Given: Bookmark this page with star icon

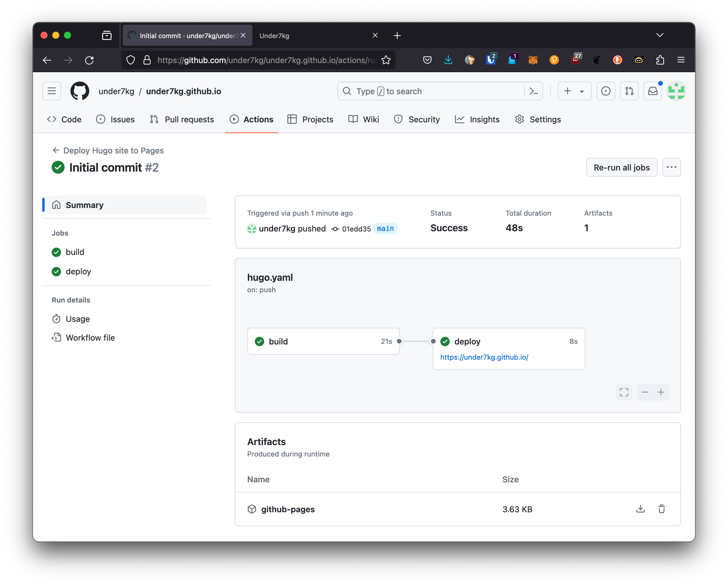Looking at the screenshot, I should 386,60.
